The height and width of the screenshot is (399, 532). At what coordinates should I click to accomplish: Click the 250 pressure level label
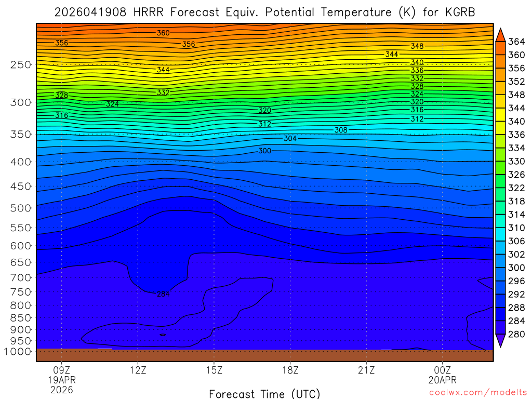[21, 65]
